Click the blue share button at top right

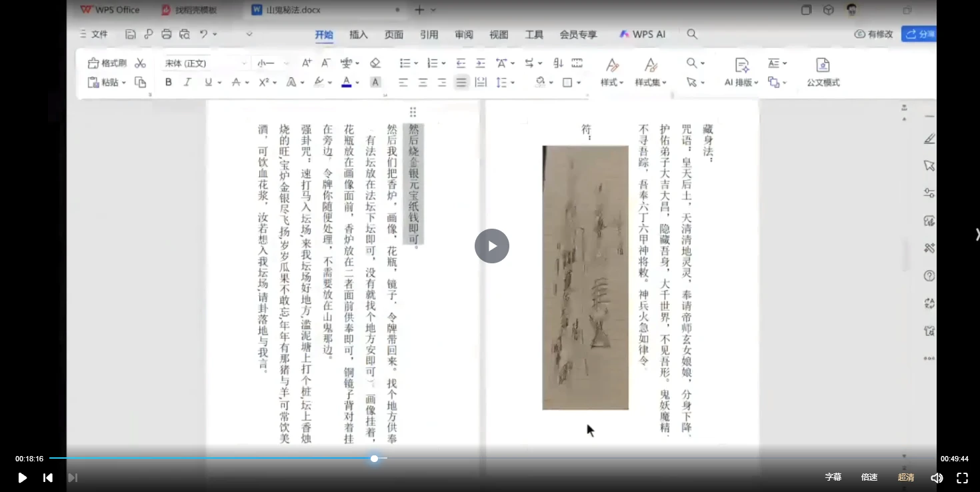point(919,34)
